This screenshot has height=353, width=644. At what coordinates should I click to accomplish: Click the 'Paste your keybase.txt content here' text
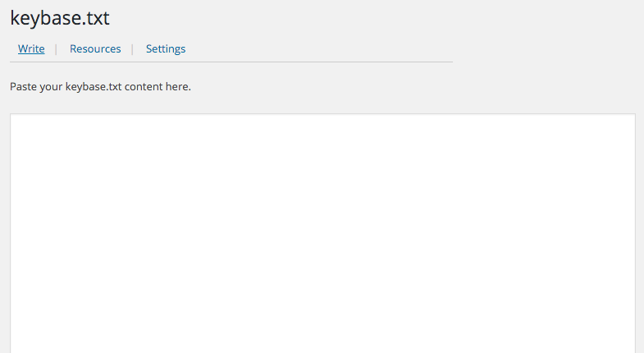[x=100, y=86]
